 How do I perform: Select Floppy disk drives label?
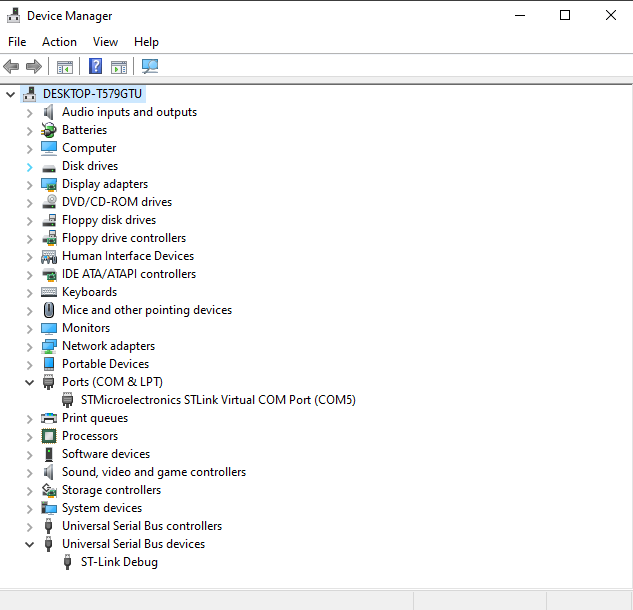109,220
